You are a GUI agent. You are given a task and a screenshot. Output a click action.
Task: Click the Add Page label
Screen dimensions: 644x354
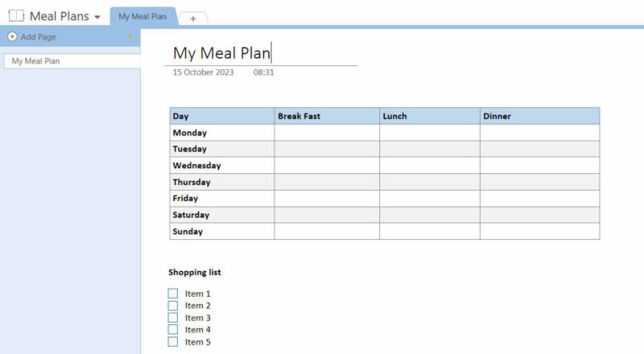pyautogui.click(x=38, y=36)
